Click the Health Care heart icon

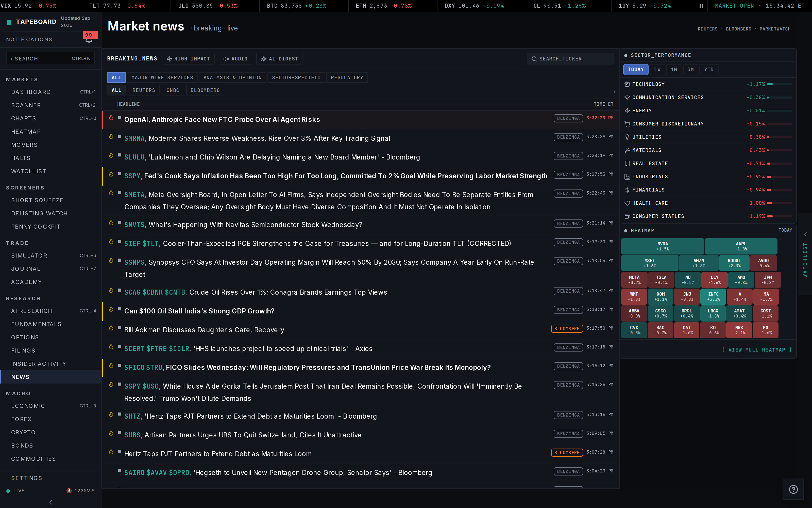627,203
